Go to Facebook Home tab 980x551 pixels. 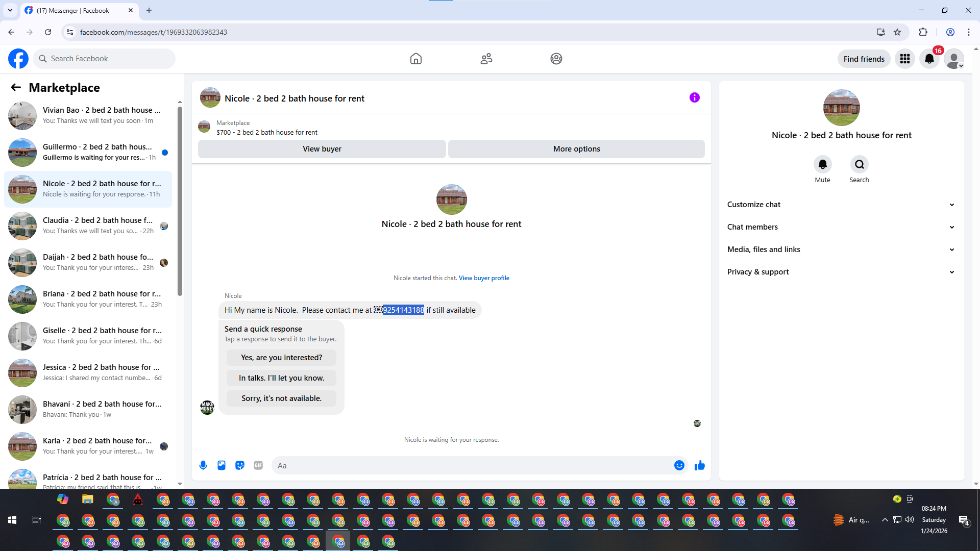click(416, 59)
